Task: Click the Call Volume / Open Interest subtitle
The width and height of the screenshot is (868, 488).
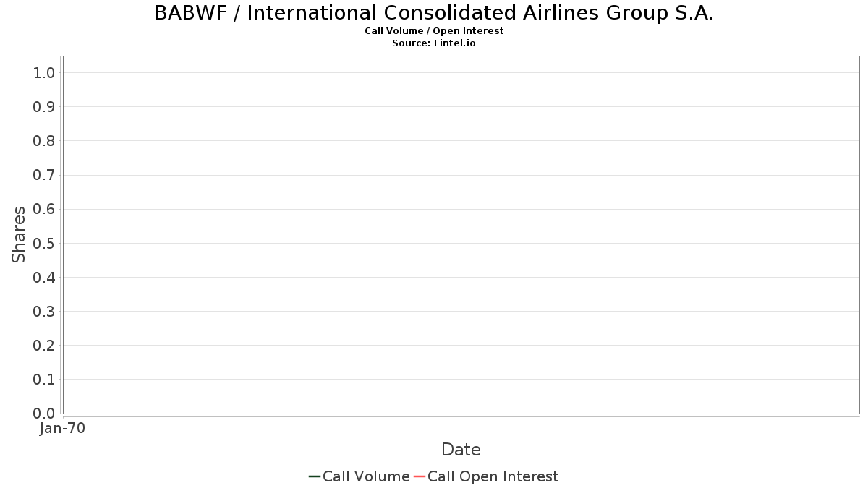Action: [434, 31]
